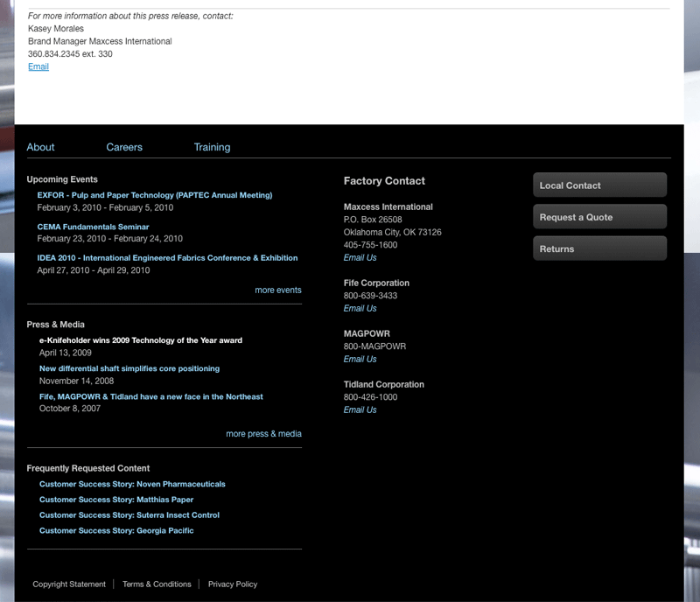Click the Email link under Kasey Morales
Viewport: 700px width, 602px height.
(38, 66)
